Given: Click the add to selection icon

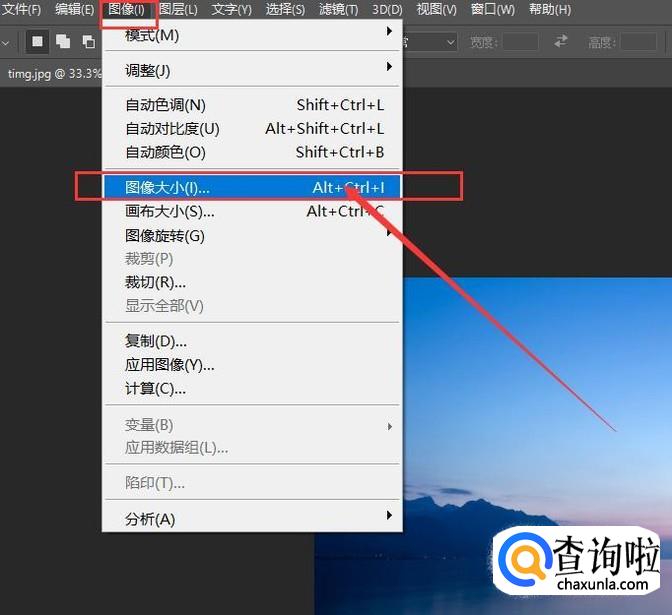Looking at the screenshot, I should pyautogui.click(x=63, y=42).
